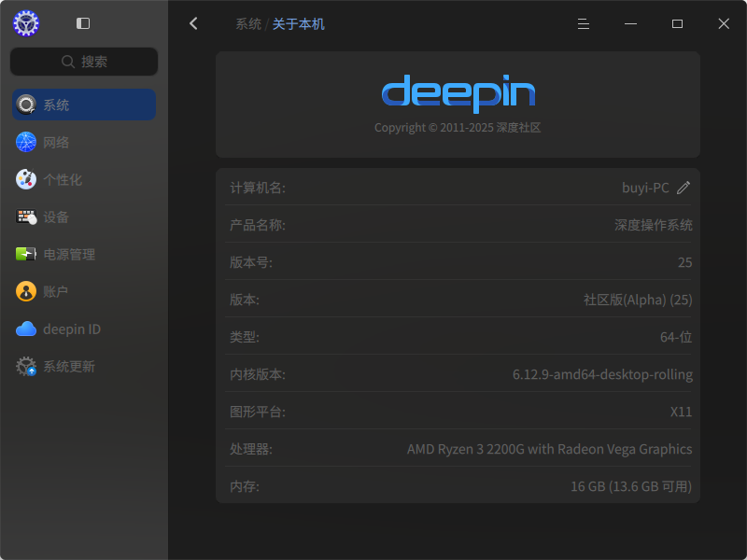Image resolution: width=747 pixels, height=560 pixels.
Task: Open the 个性化 settings category
Action: 84,179
